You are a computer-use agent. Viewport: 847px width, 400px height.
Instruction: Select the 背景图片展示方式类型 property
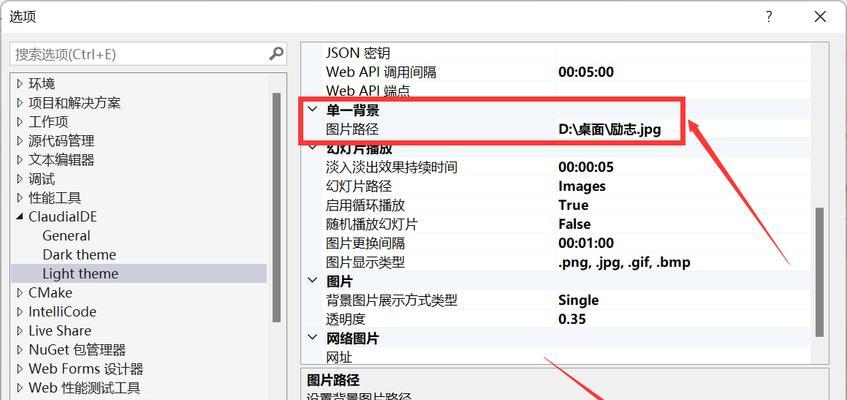pos(392,300)
